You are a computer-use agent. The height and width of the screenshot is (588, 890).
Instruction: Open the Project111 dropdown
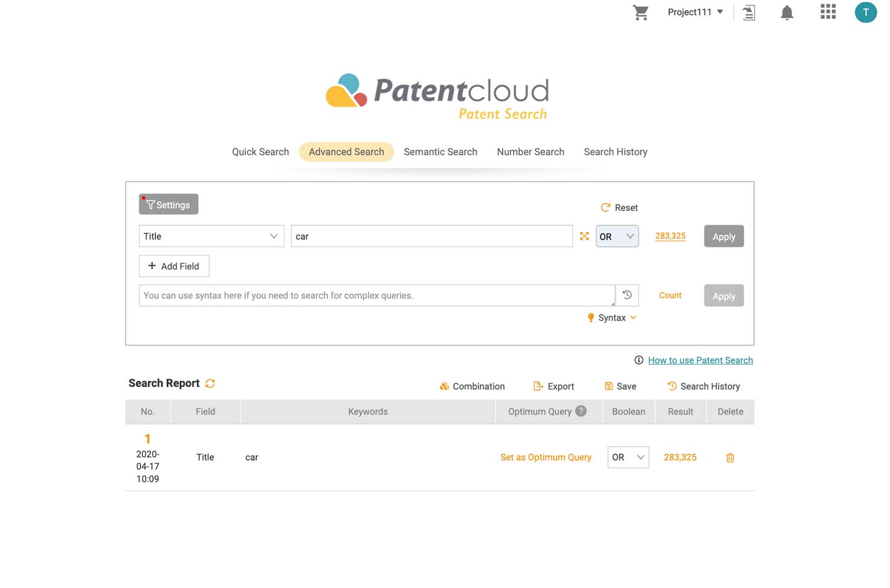(695, 12)
